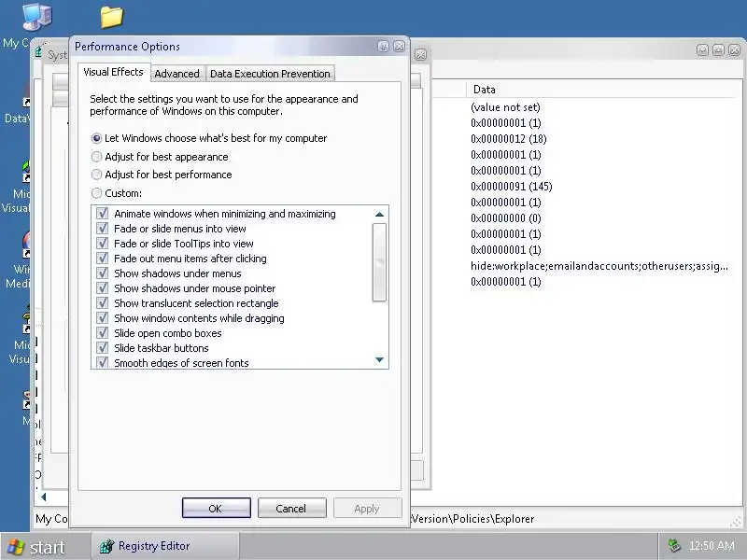Toggle Slide open combo boxes

(102, 333)
